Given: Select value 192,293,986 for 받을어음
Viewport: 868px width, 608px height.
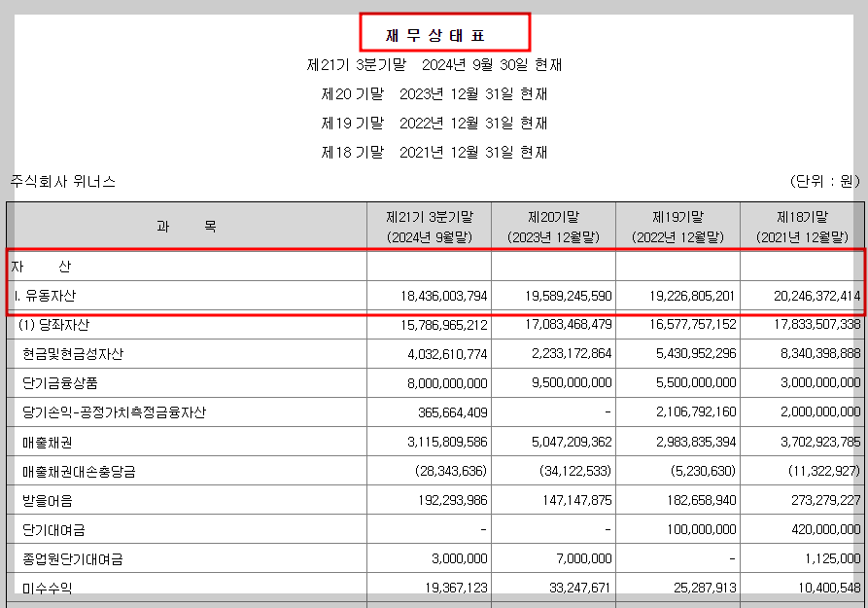Looking at the screenshot, I should (453, 500).
